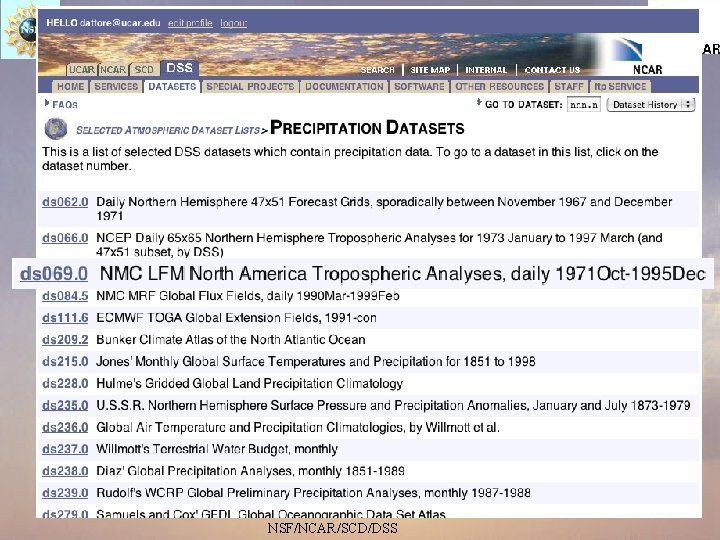Click the arrow icon next to FAQs
Screen dimensions: 720x540
(x=47, y=103)
